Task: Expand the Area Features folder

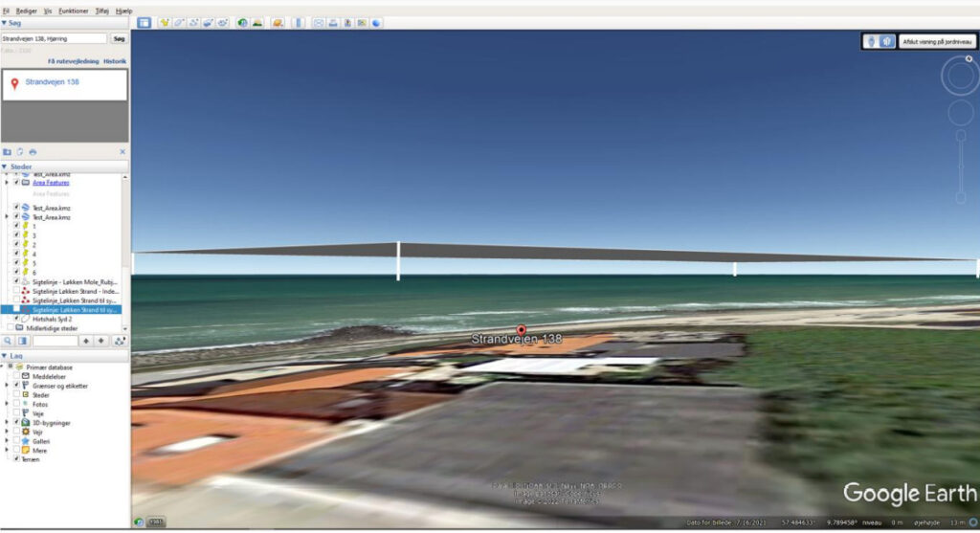Action: pos(7,182)
